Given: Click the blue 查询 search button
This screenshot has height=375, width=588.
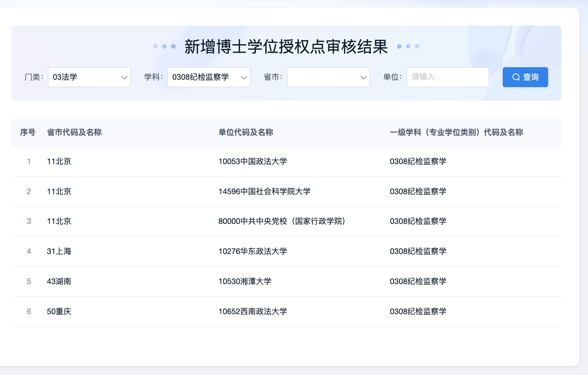Looking at the screenshot, I should click(x=525, y=77).
